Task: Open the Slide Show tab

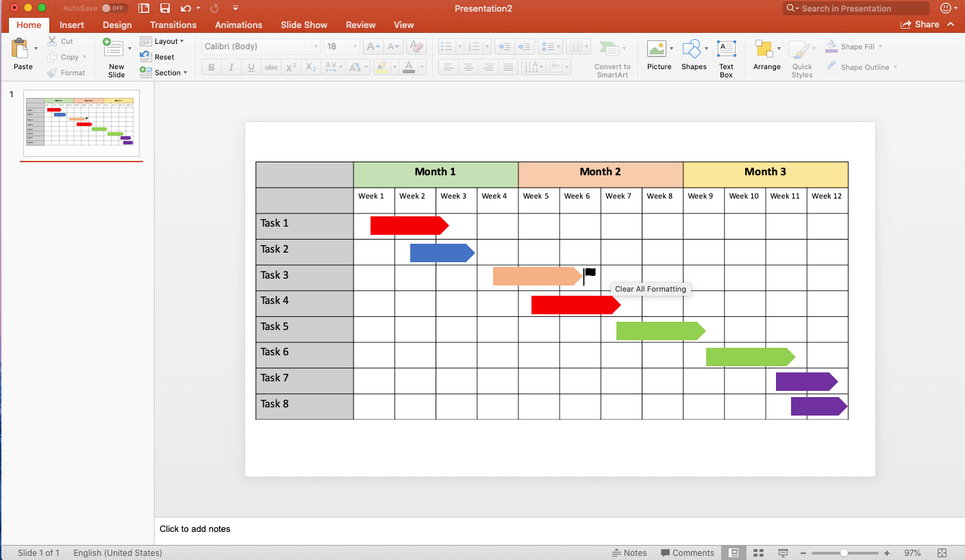Action: (x=303, y=25)
